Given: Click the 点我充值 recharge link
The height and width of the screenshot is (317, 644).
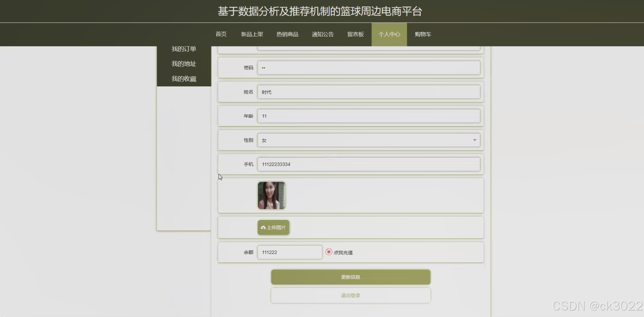Looking at the screenshot, I should (343, 253).
